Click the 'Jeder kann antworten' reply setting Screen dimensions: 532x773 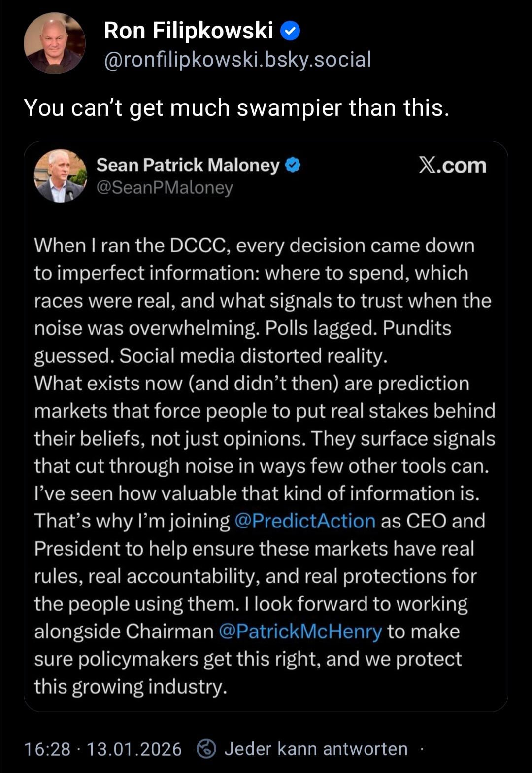pos(316,749)
